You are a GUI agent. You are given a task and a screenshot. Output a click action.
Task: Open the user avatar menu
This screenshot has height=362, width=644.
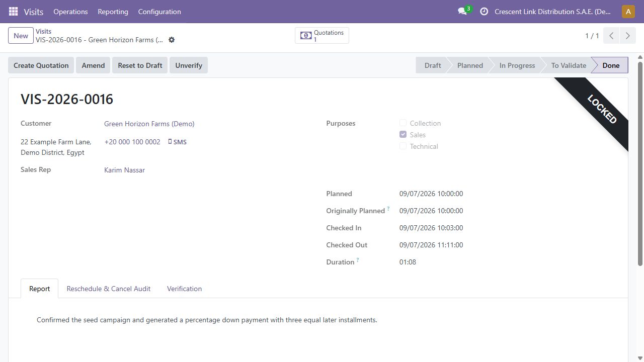pos(628,12)
